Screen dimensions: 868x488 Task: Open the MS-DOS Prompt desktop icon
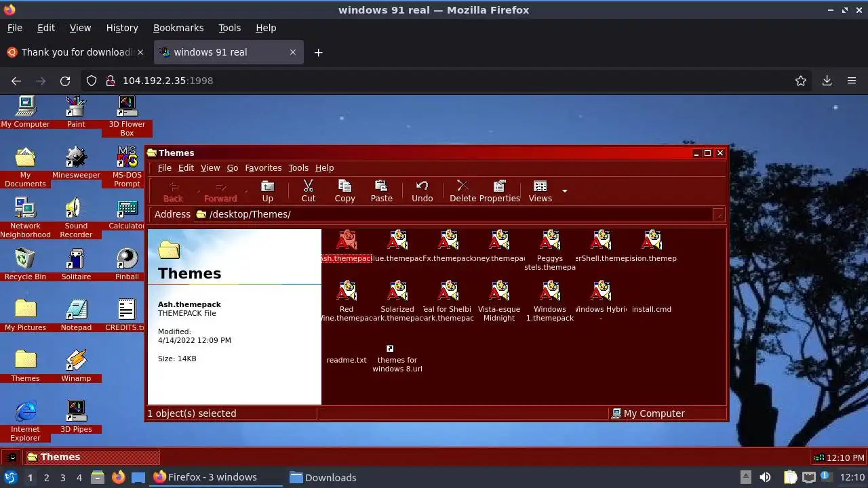click(x=127, y=167)
